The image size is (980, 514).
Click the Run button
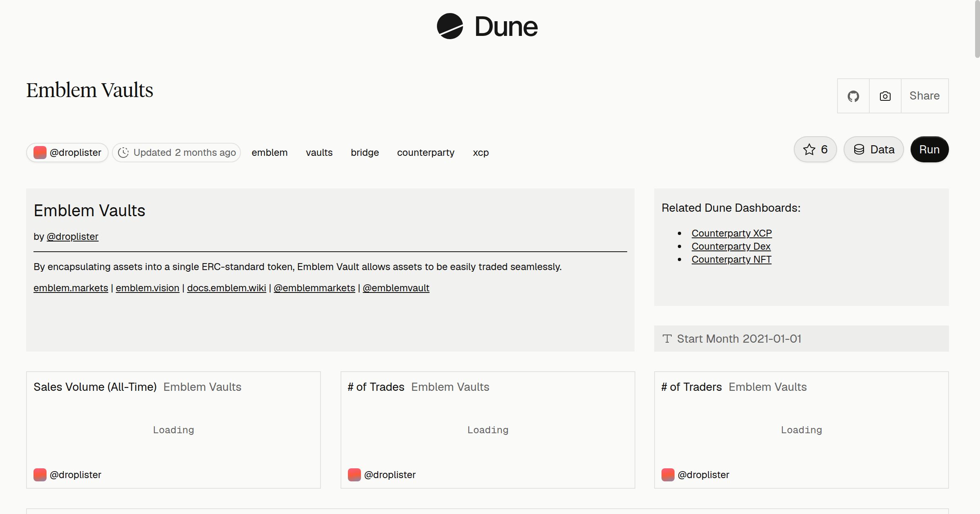click(x=929, y=149)
